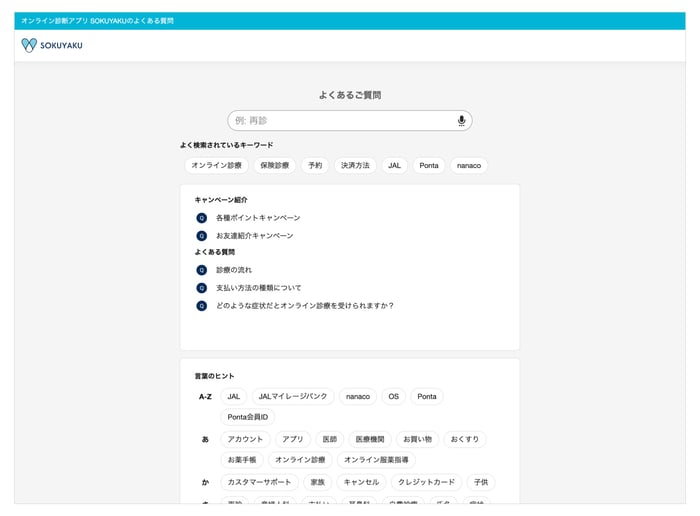Select Ponta in popular keywords row
This screenshot has height=516, width=700.
tap(429, 165)
